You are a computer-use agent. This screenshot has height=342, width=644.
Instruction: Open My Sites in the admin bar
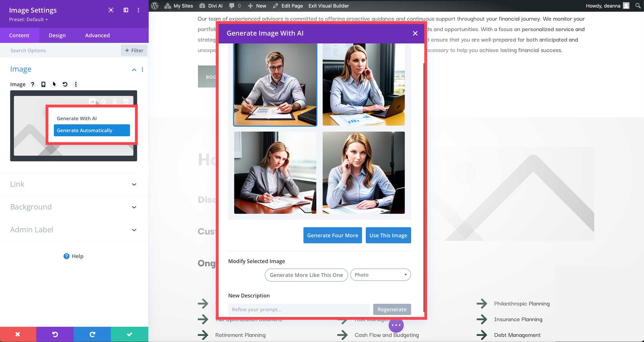(x=179, y=6)
